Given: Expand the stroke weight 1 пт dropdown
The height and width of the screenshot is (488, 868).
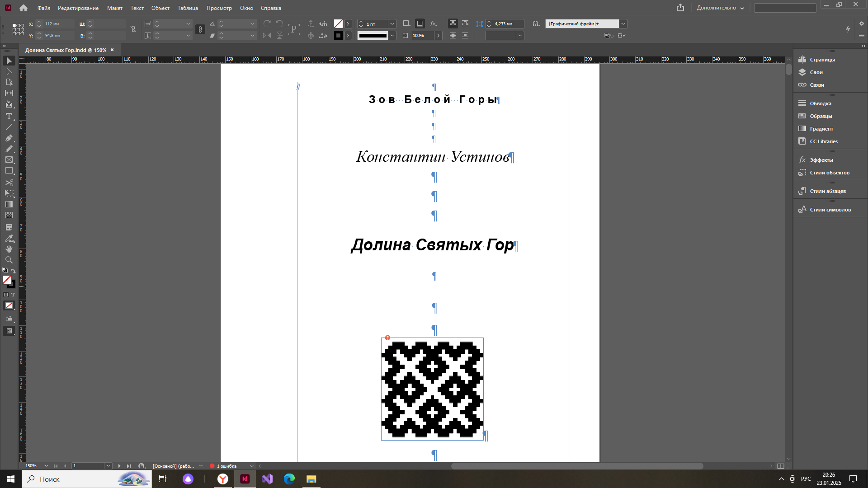Looking at the screenshot, I should [392, 24].
